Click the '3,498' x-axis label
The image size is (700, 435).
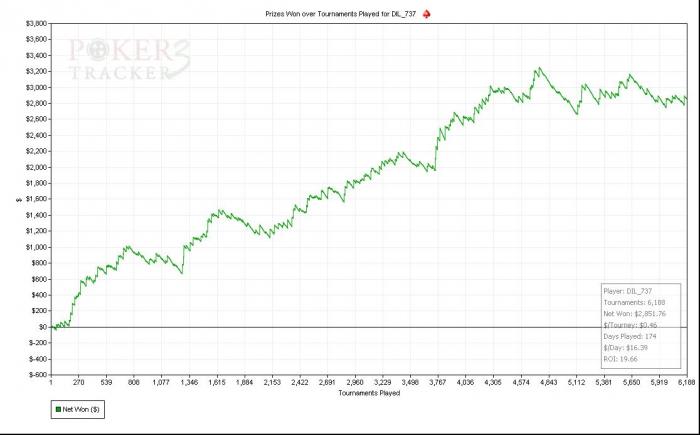[x=410, y=382]
